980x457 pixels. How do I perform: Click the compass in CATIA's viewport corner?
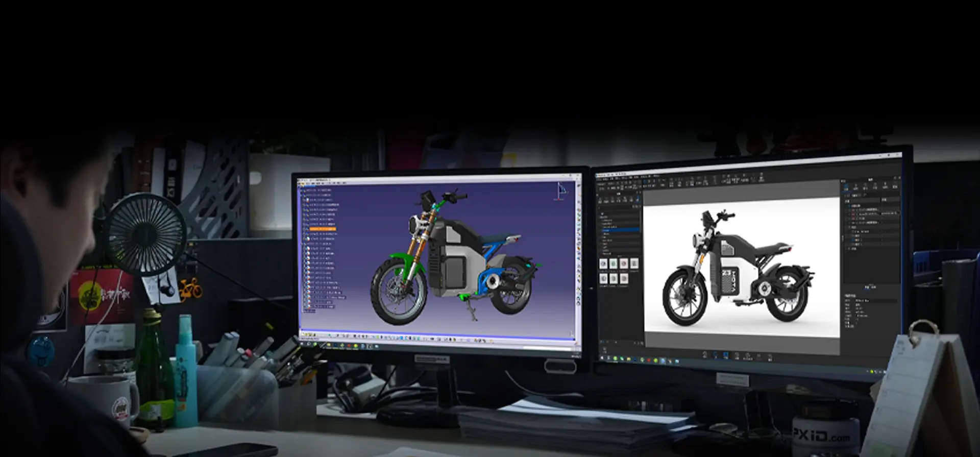[561, 191]
